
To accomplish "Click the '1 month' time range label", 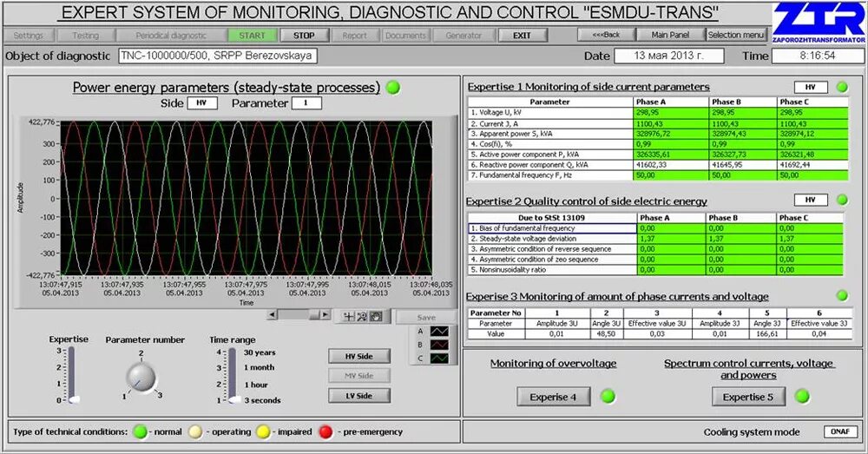I will (259, 367).
